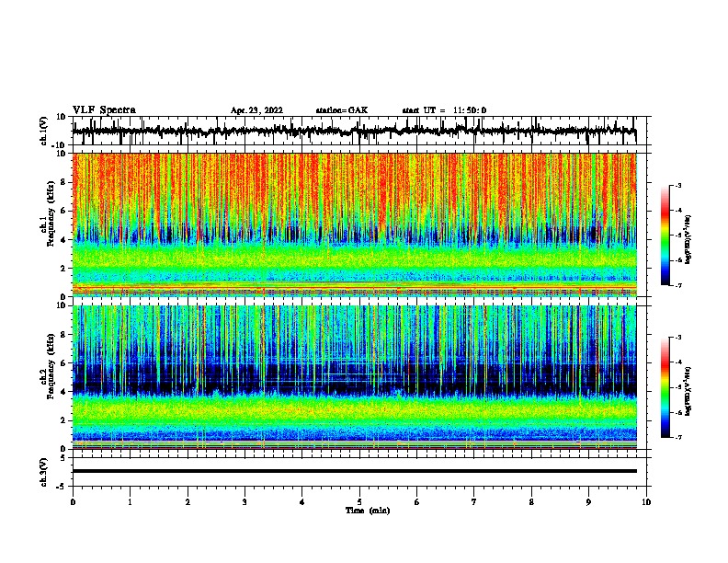Click the 'start UT = 11:50:0' label
728x563 pixels.
click(x=444, y=110)
